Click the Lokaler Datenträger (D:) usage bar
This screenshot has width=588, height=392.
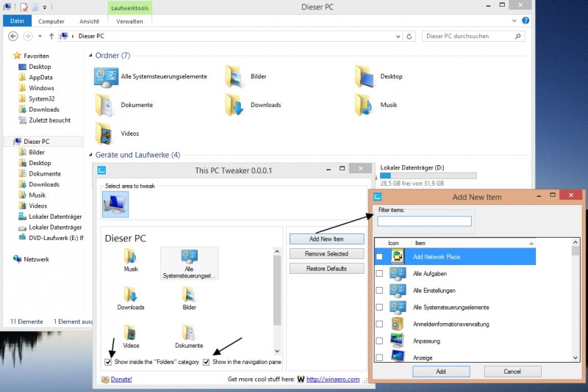[x=429, y=175]
